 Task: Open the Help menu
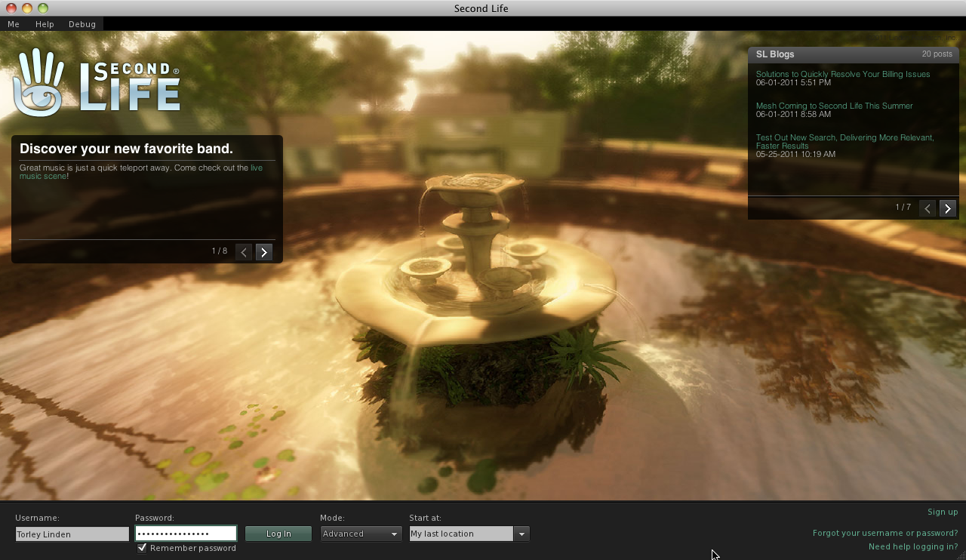pos(45,24)
